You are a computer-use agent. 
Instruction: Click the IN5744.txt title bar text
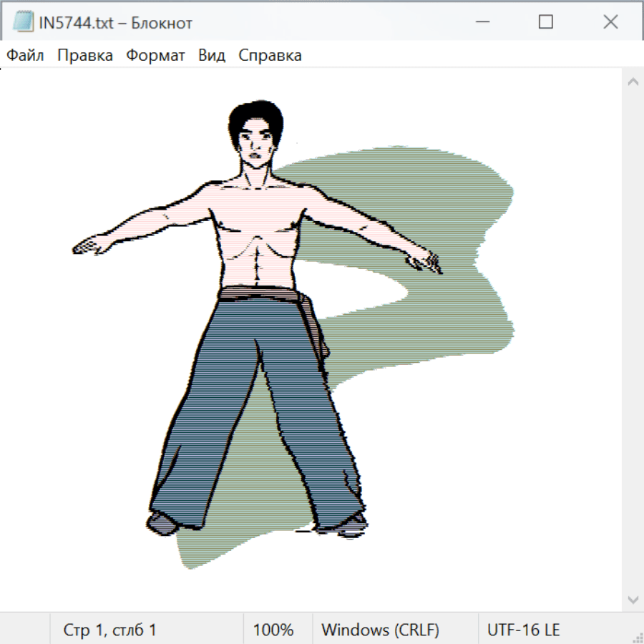coord(115,23)
